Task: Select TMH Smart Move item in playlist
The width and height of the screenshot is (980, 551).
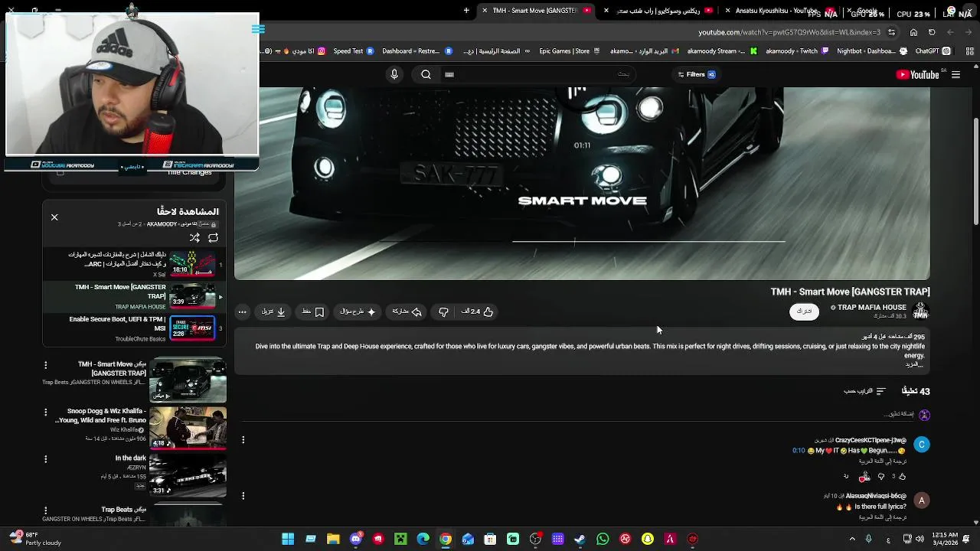Action: (134, 296)
